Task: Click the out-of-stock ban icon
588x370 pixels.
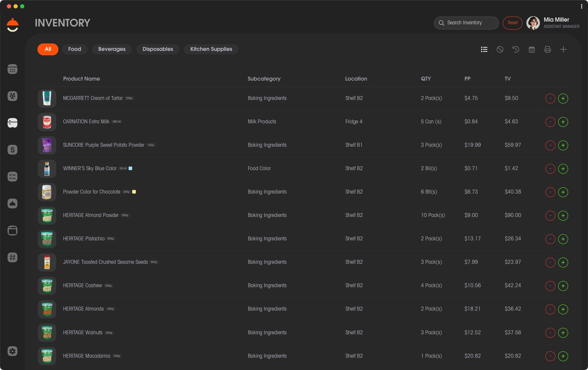Action: [x=500, y=50]
